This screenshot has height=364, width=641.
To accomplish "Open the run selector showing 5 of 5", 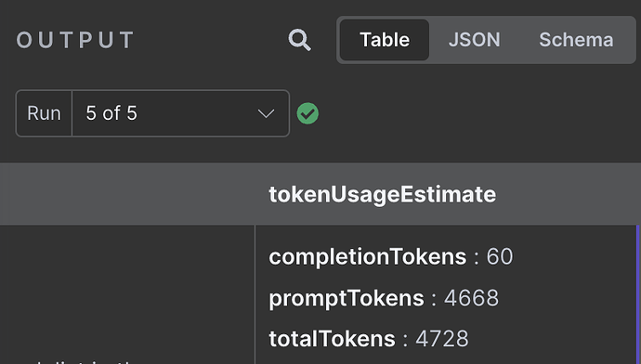I will [181, 113].
